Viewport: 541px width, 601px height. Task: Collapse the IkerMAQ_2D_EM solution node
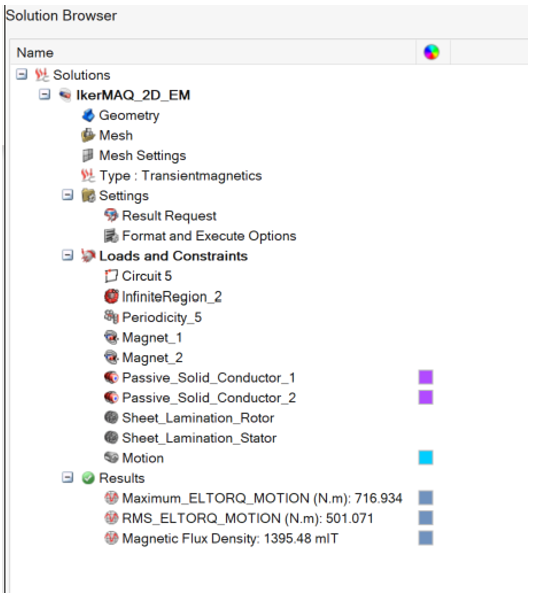click(x=45, y=94)
